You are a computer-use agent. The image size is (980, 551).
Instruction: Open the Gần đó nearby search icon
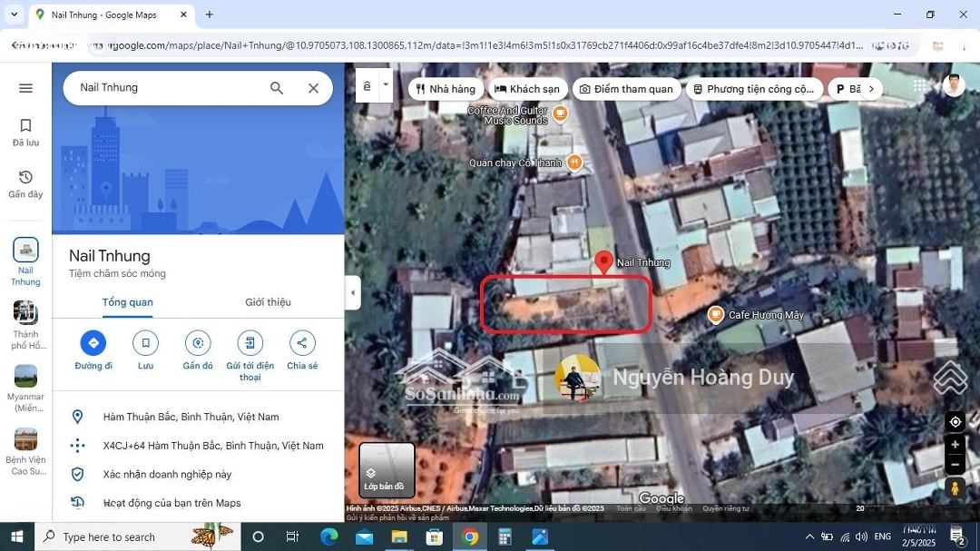click(x=198, y=343)
